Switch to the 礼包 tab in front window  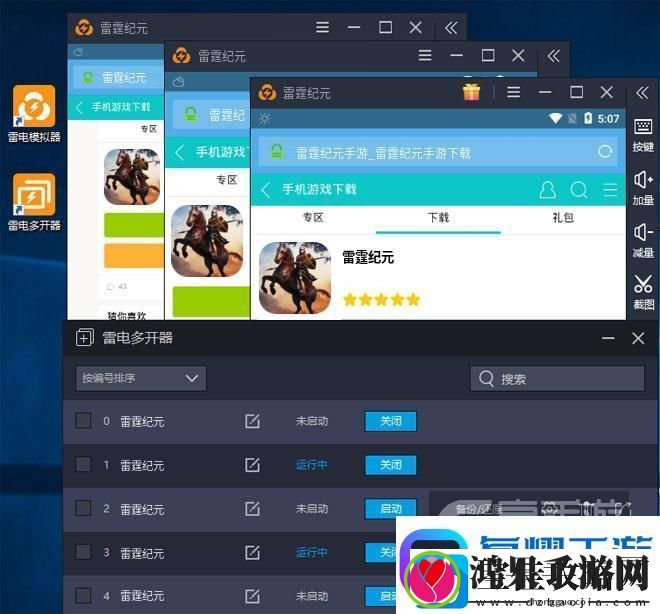pyautogui.click(x=563, y=218)
